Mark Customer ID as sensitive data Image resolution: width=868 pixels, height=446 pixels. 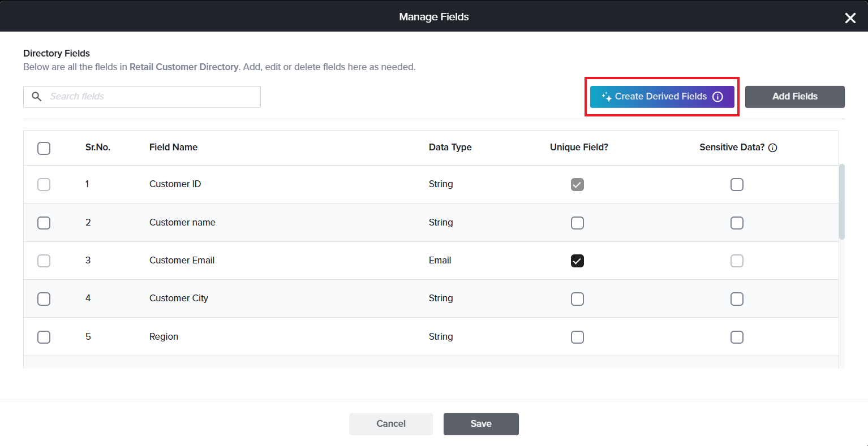737,184
